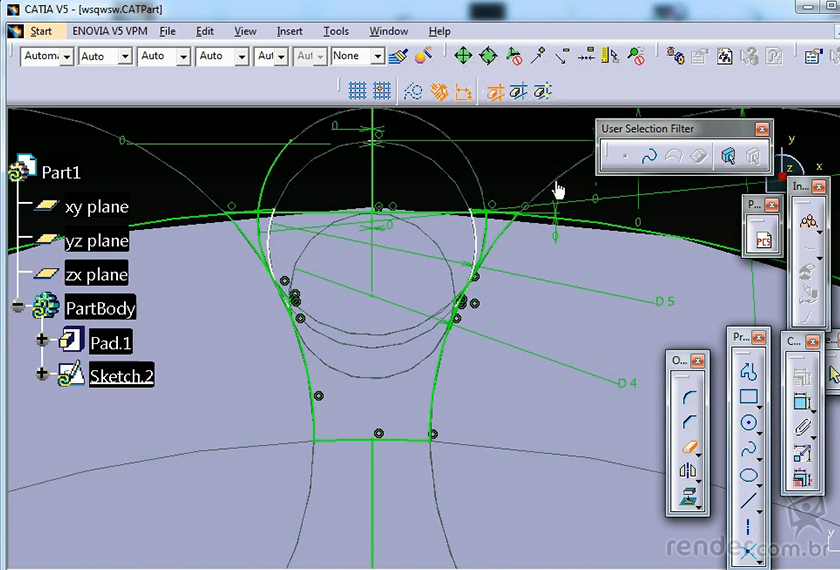
Task: Collapse the PartBody tree node
Action: 17,307
